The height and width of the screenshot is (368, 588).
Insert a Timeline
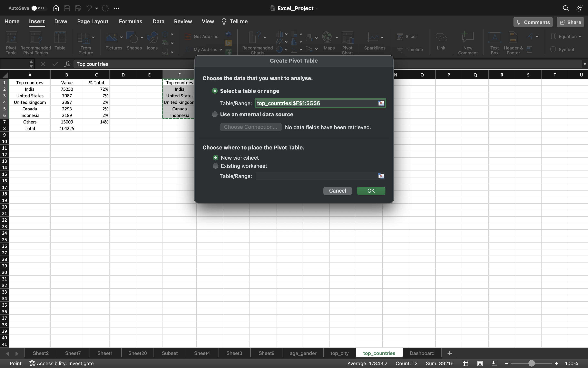pos(410,50)
